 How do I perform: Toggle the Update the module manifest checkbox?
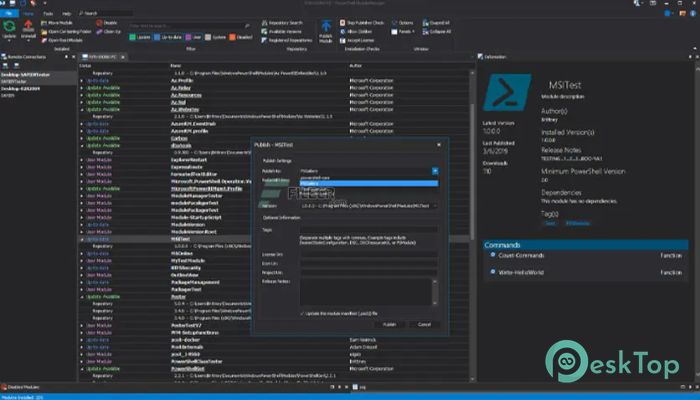303,313
